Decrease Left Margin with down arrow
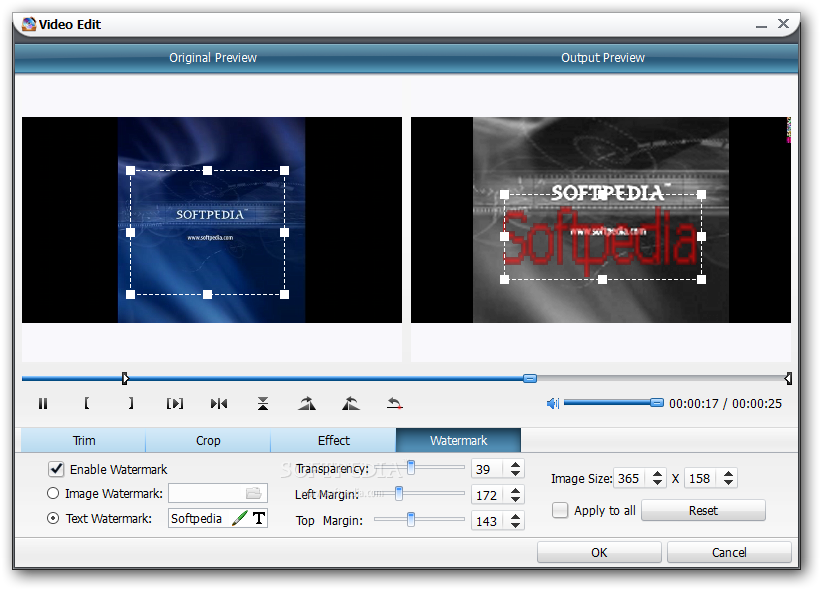Image resolution: width=821 pixels, height=590 pixels. click(515, 499)
